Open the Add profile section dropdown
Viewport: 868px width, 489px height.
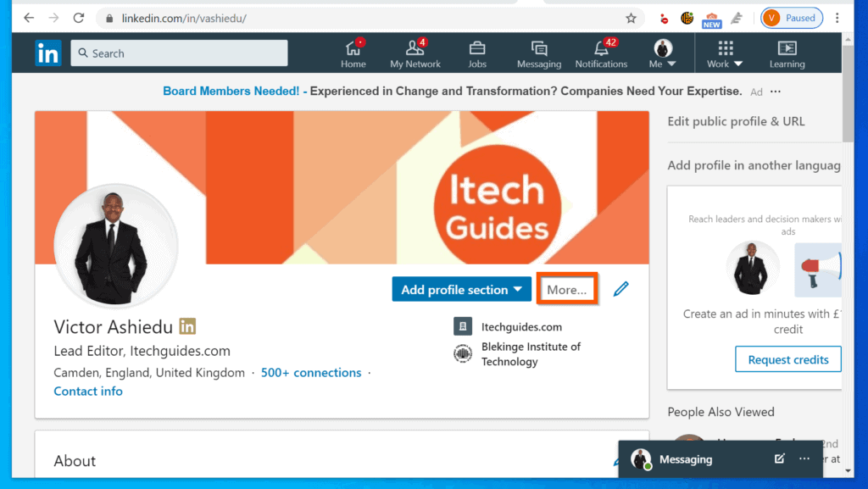click(461, 289)
